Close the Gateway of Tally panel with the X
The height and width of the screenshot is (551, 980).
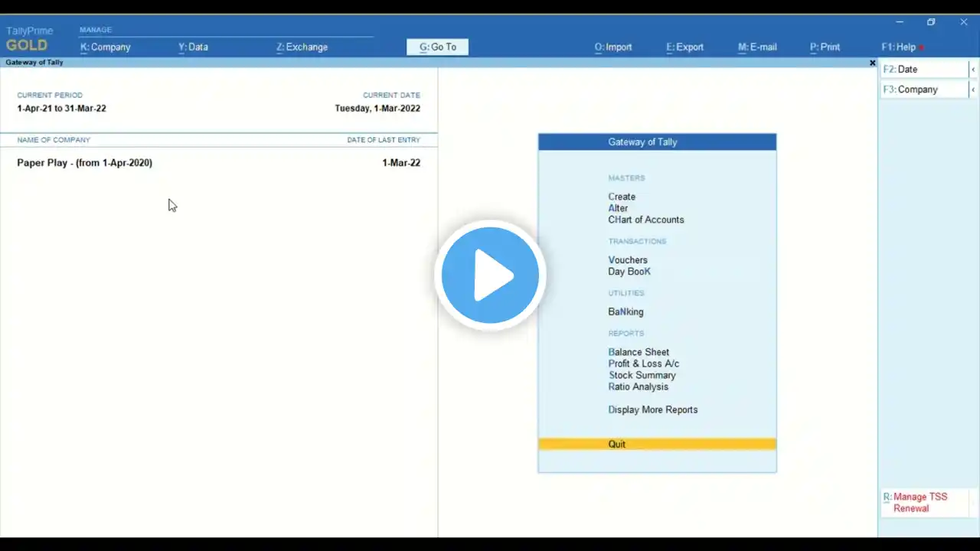click(872, 63)
